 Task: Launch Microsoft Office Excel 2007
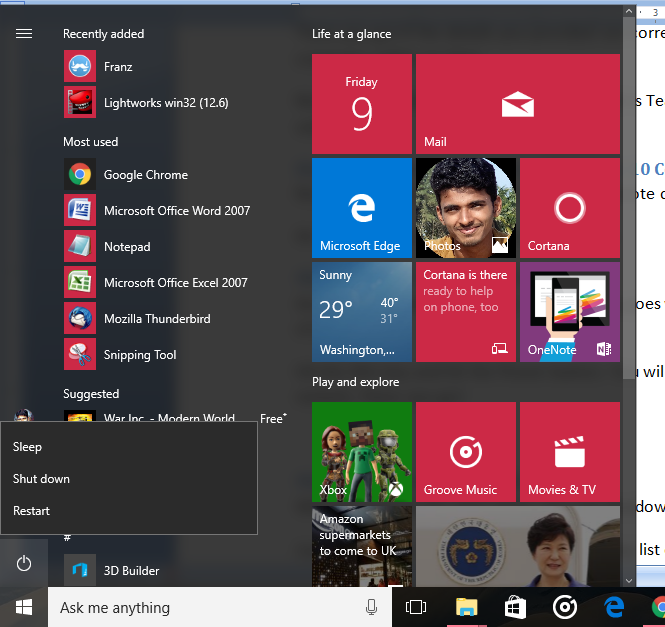pos(176,283)
